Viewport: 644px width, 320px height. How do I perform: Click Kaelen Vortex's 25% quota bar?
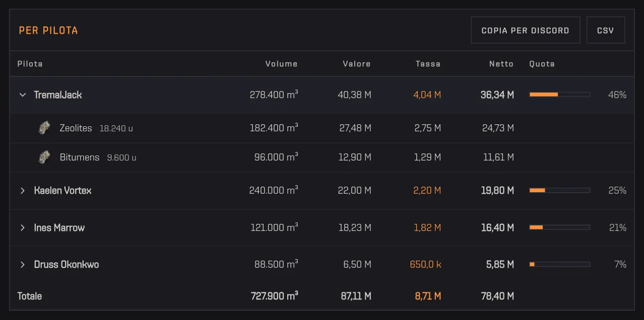(559, 190)
